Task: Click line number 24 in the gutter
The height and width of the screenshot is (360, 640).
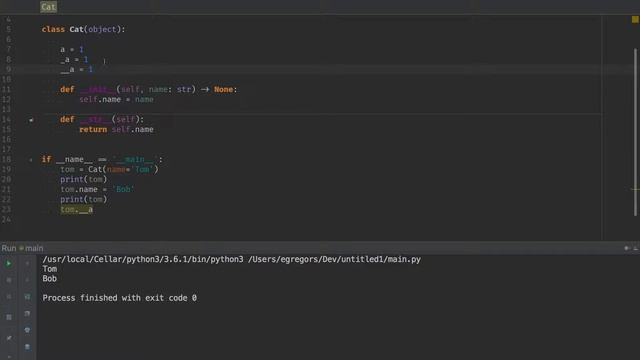Action: click(7, 220)
